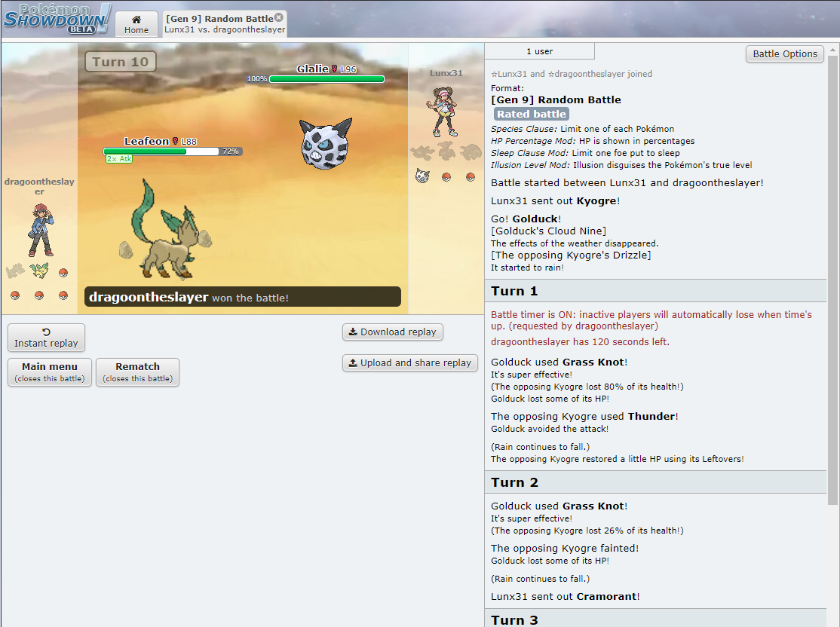The width and height of the screenshot is (840, 627).
Task: Click 'Lunx31 sent out Kyogre!' line
Action: click(x=555, y=200)
